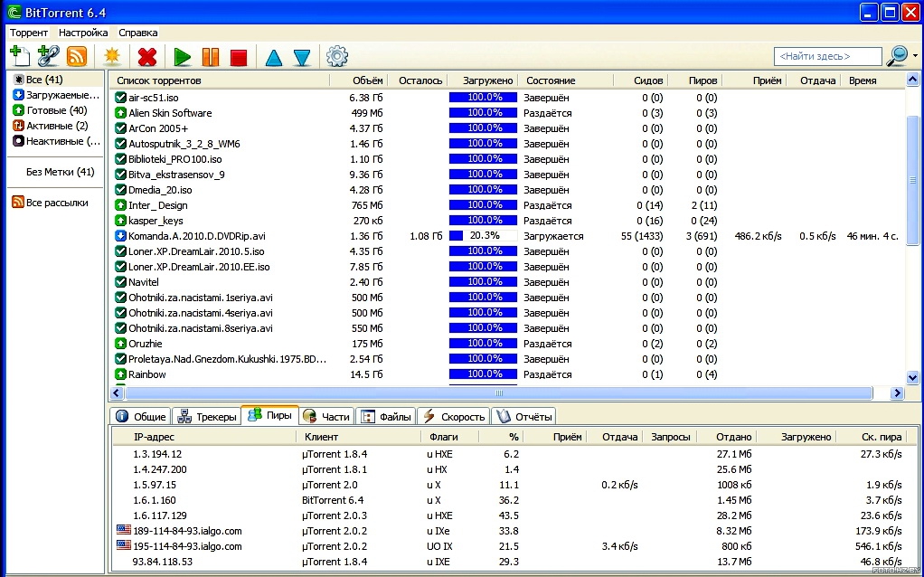Select the Все (41) category
The image size is (924, 577).
pyautogui.click(x=44, y=80)
